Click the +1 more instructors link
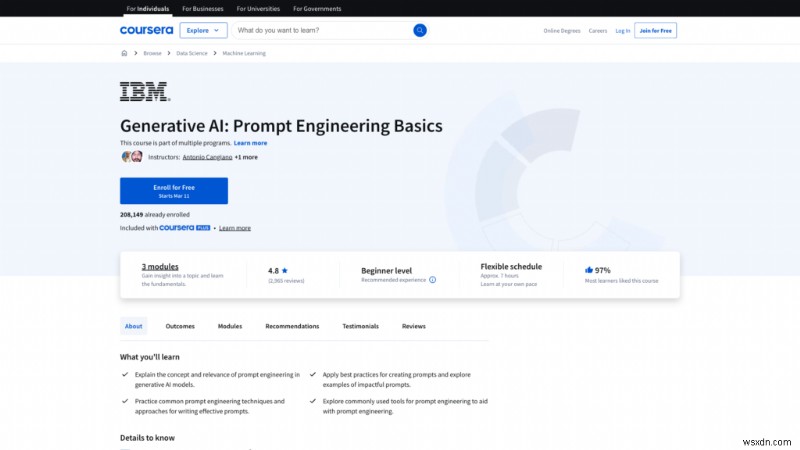The image size is (800, 450). pyautogui.click(x=246, y=157)
